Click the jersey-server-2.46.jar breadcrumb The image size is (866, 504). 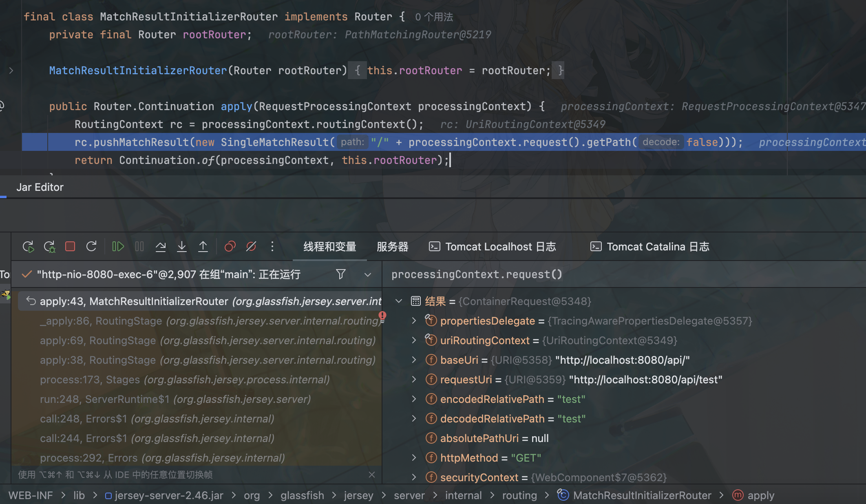coord(168,495)
